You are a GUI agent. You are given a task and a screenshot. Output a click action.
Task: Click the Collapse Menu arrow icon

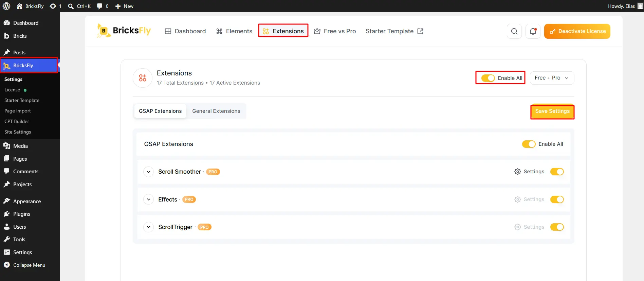point(6,265)
